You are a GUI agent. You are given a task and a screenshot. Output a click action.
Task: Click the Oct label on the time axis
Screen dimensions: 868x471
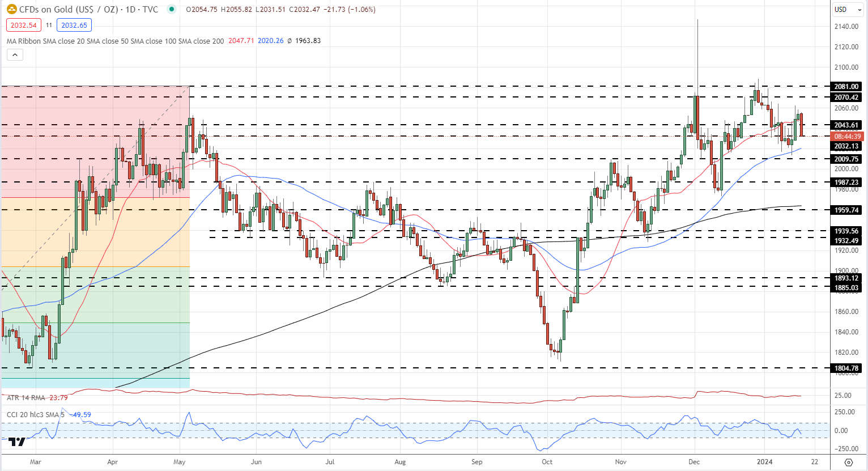pyautogui.click(x=547, y=462)
